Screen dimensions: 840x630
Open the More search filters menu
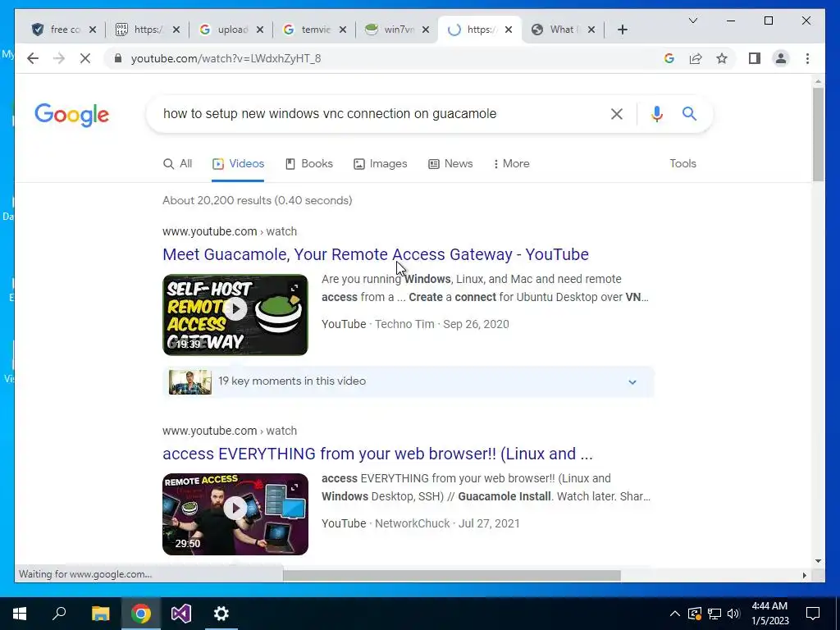[511, 163]
